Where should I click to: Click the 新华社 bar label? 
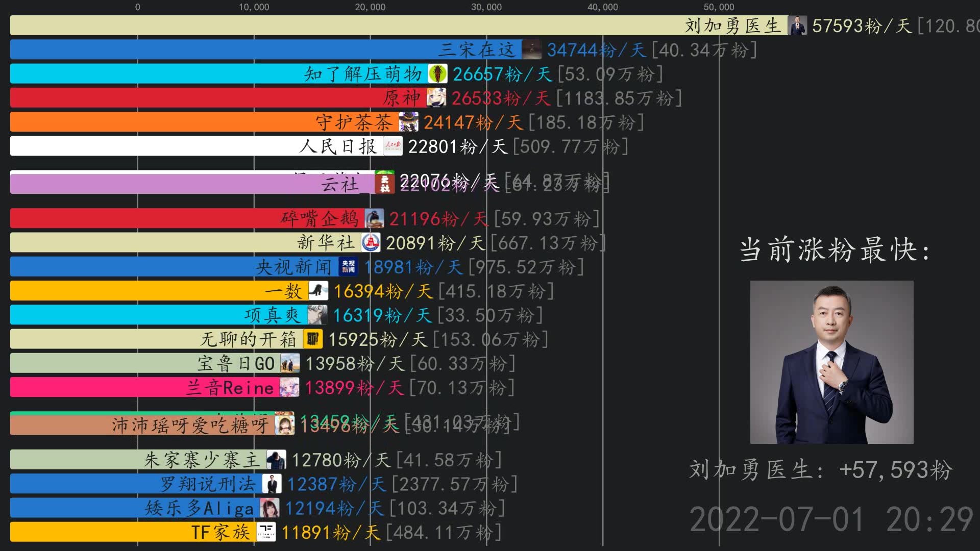coord(326,243)
